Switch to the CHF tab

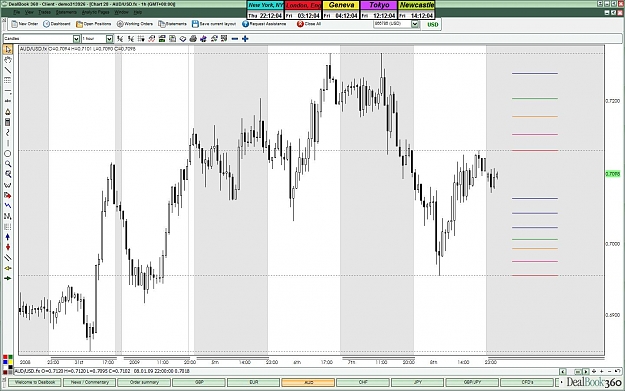pyautogui.click(x=363, y=382)
